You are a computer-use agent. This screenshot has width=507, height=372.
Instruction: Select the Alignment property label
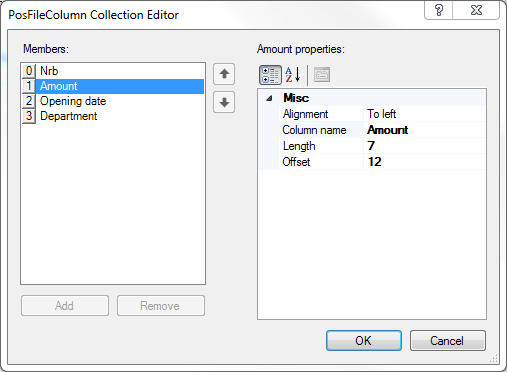click(305, 114)
